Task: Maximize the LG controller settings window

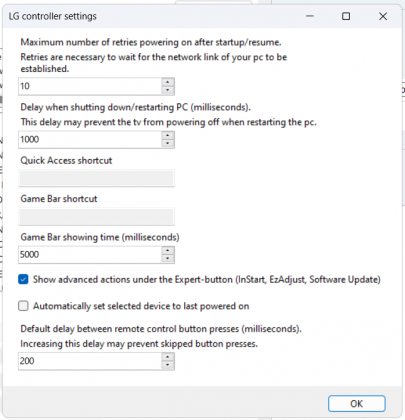Action: pos(346,16)
